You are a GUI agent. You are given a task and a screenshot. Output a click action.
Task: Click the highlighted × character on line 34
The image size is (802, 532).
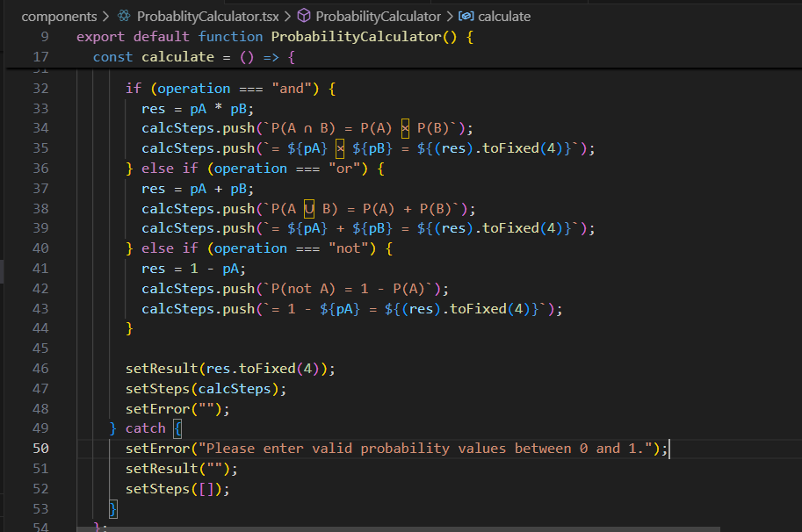(x=405, y=128)
